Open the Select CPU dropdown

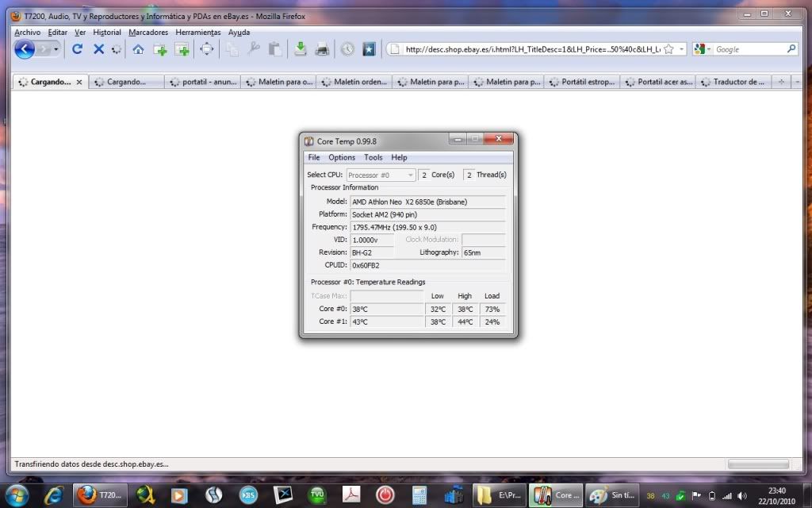[381, 175]
